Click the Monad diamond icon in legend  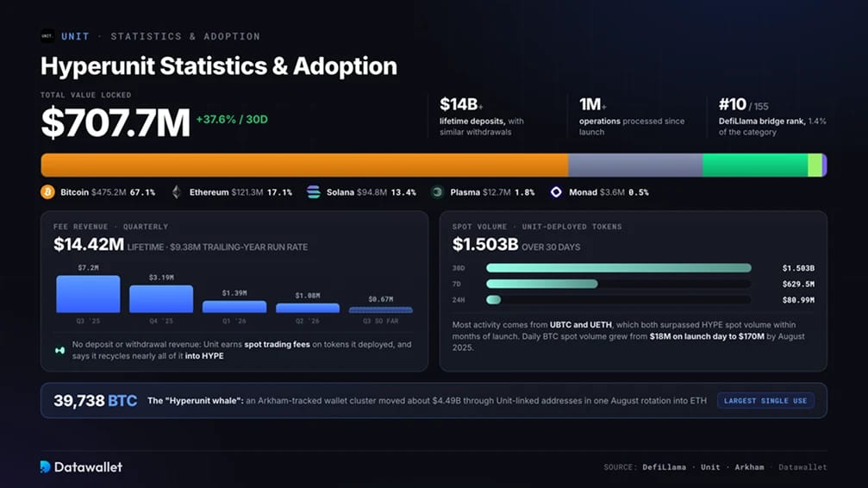[556, 192]
